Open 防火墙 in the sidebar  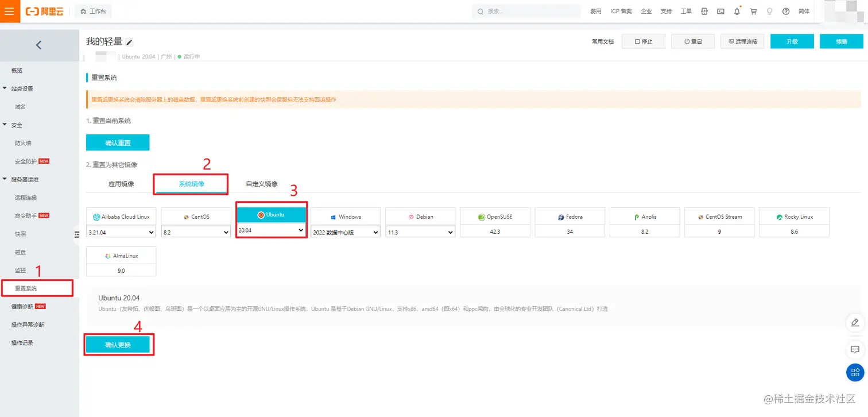point(23,143)
